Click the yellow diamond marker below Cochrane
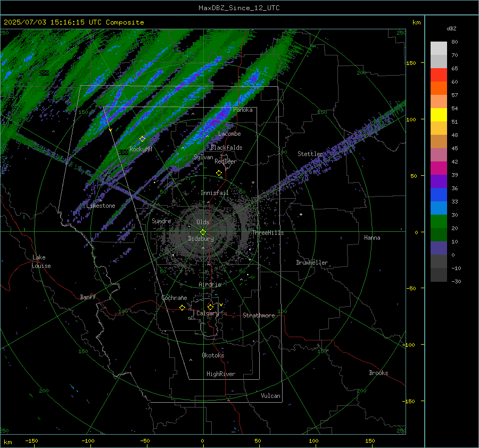Screen dimensions: 479x448 point(183,308)
